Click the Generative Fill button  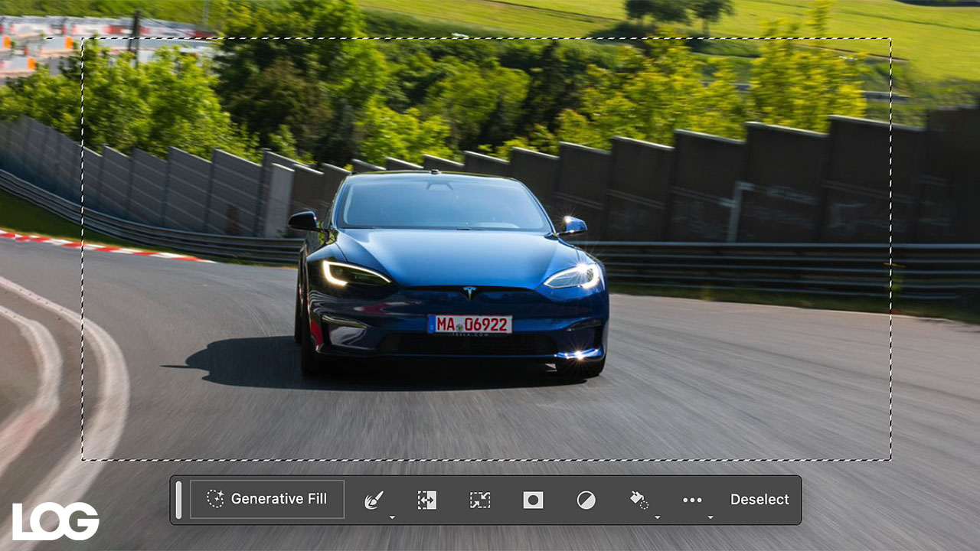[x=267, y=499]
